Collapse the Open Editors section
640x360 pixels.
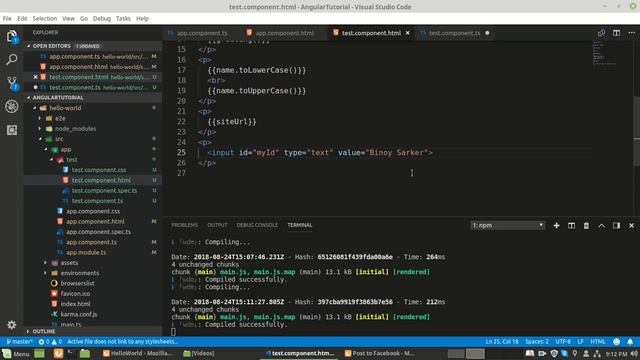click(x=29, y=46)
